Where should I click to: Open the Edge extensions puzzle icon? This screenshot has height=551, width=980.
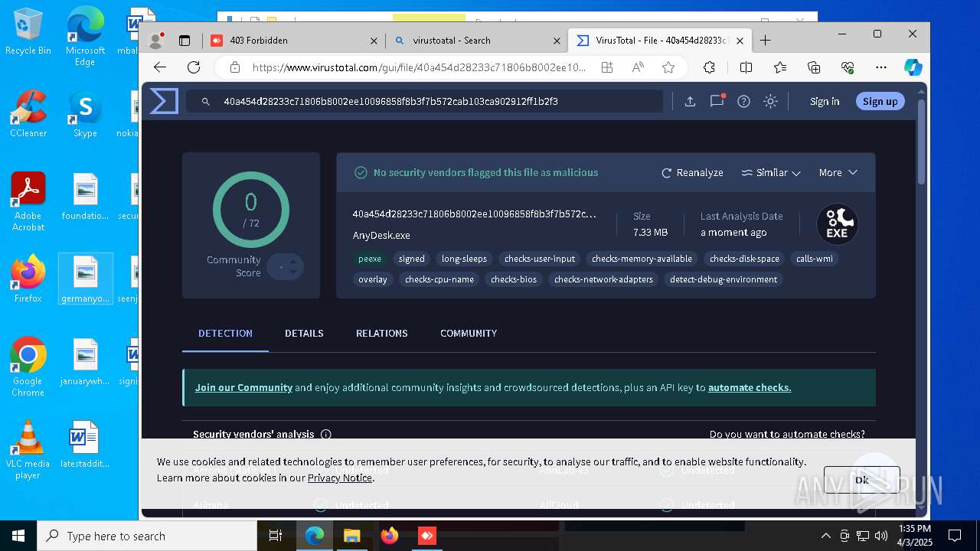709,67
